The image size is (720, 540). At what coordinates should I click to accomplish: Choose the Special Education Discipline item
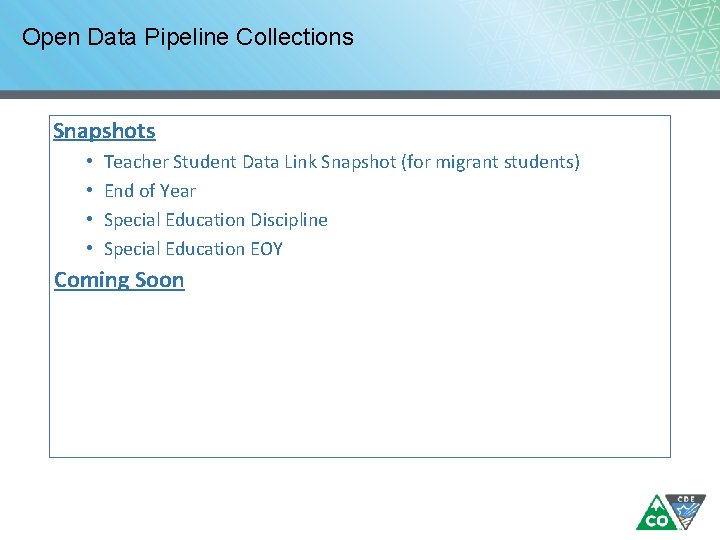point(216,220)
